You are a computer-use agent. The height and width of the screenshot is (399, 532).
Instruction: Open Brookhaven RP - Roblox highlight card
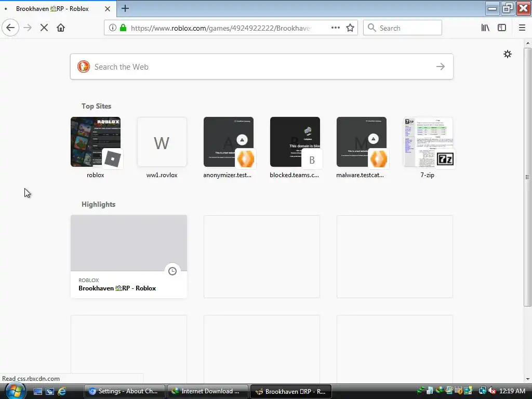(129, 257)
